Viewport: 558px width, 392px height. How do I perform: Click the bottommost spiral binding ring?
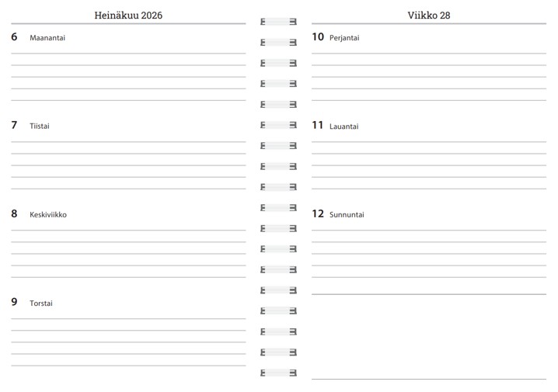click(x=278, y=373)
